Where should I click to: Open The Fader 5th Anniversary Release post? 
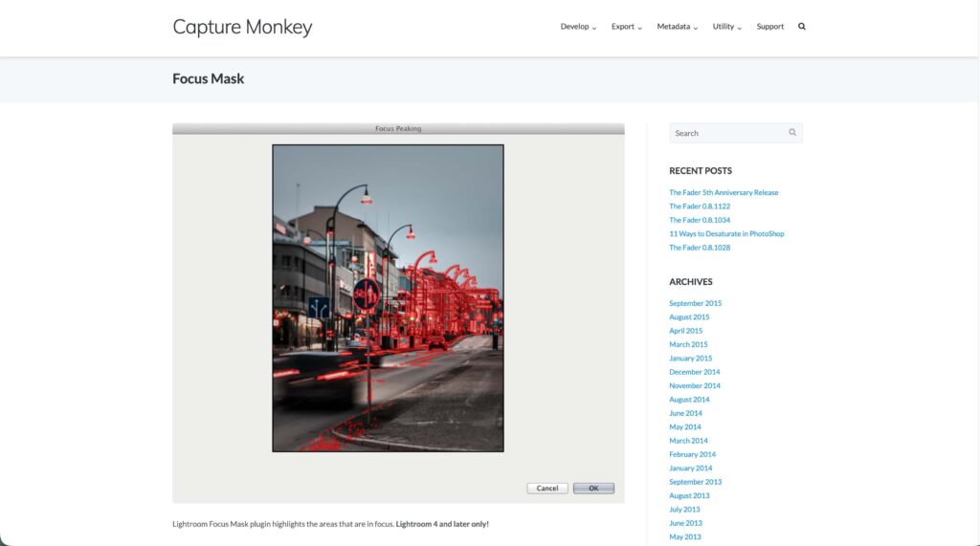click(724, 192)
